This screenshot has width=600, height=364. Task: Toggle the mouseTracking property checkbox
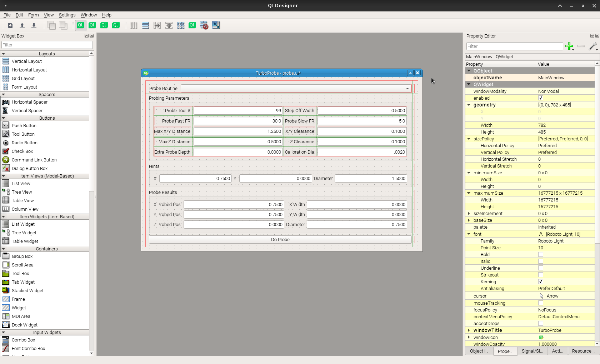click(x=541, y=303)
